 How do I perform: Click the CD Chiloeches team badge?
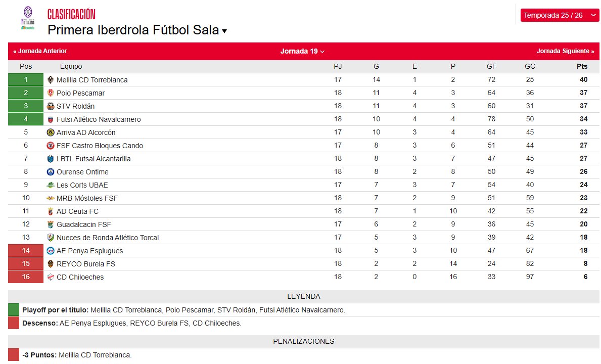tap(51, 277)
